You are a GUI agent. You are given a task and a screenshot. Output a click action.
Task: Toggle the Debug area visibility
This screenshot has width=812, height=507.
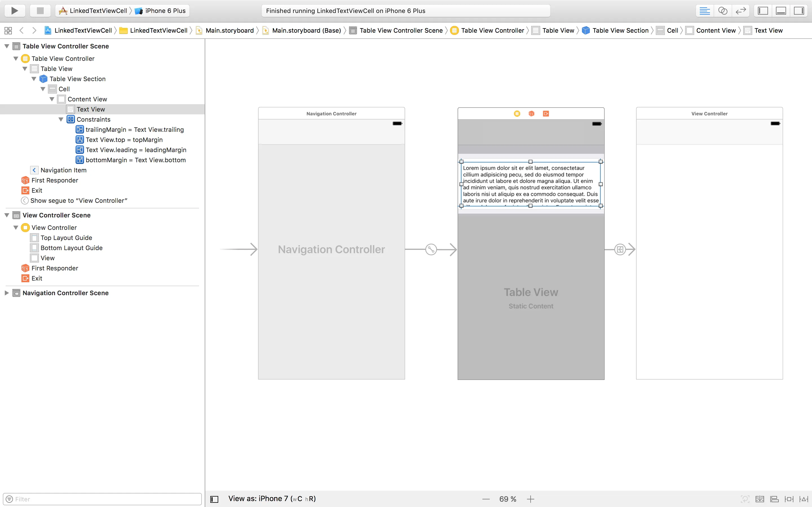pos(781,11)
